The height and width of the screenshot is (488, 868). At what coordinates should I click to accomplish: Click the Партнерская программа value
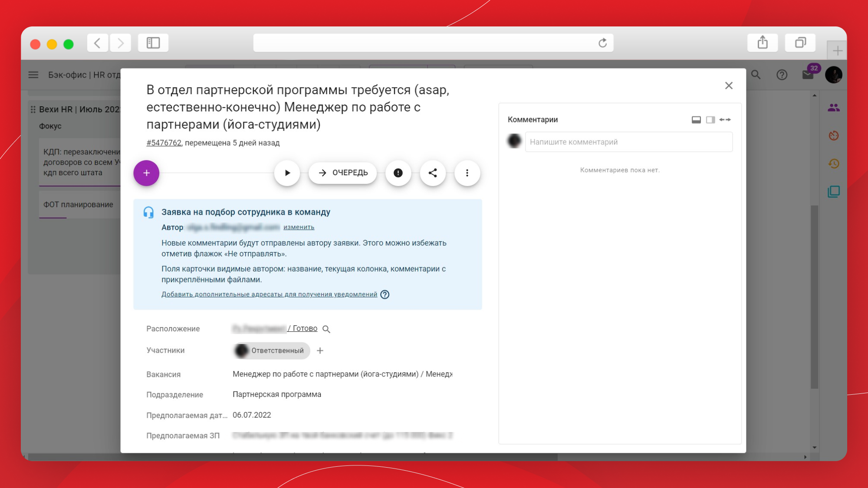[277, 394]
